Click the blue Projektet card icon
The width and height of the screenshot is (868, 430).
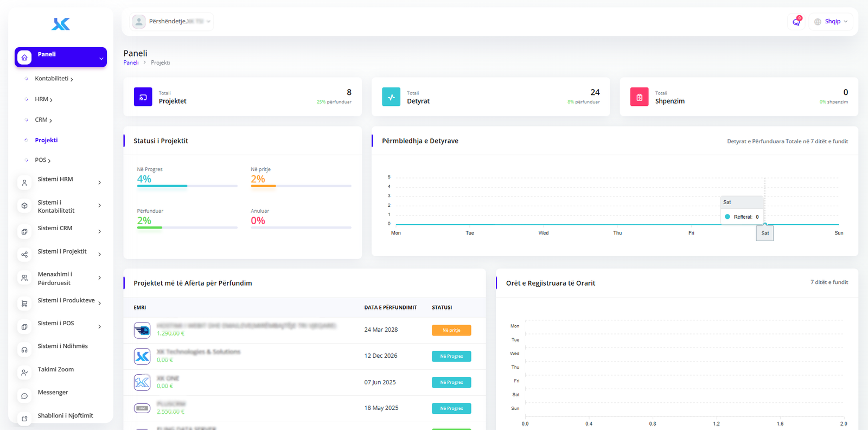[143, 97]
